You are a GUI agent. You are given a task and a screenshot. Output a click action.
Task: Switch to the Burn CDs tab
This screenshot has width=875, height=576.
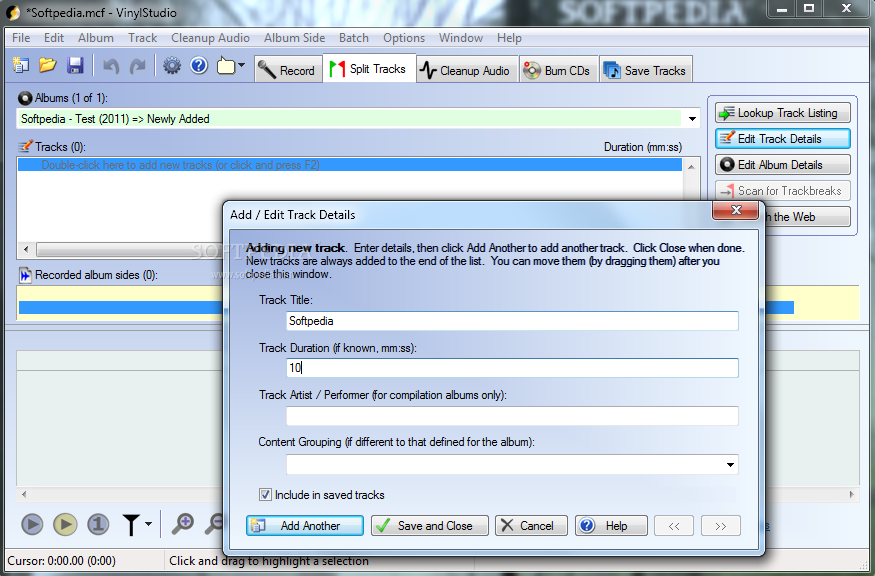click(559, 70)
